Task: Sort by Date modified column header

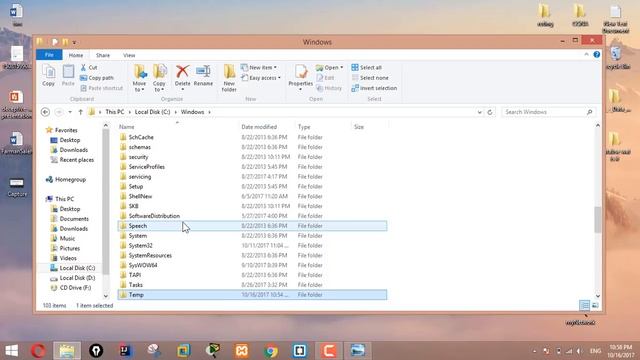Action: [x=267, y=127]
